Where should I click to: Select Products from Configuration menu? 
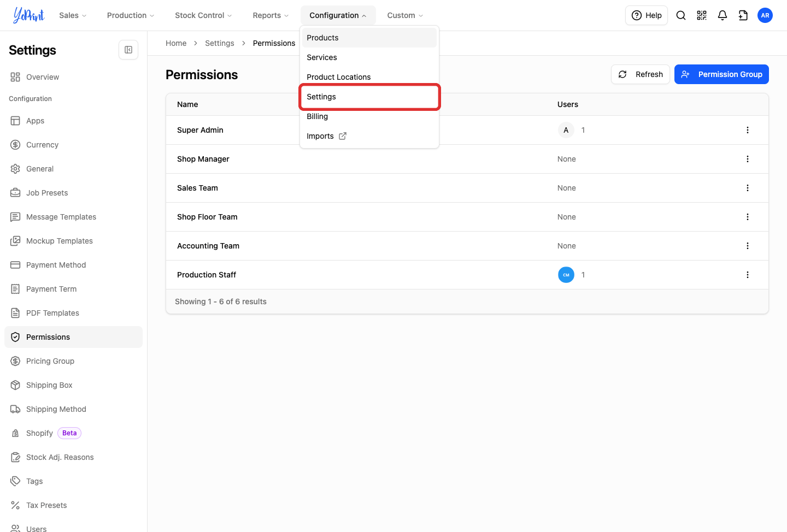pyautogui.click(x=369, y=38)
